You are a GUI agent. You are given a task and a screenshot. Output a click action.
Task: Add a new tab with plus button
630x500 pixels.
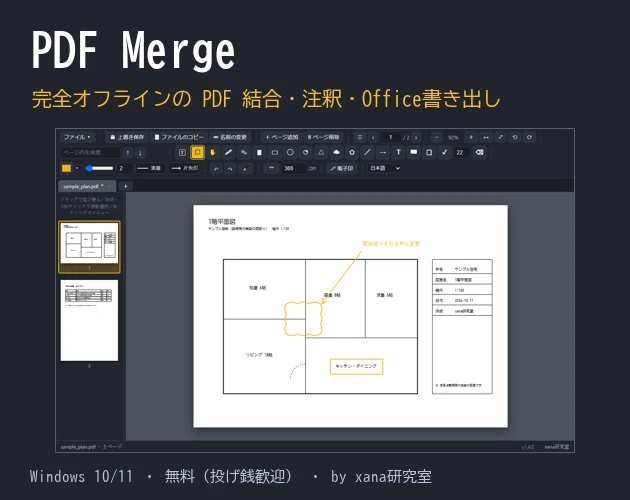[125, 186]
